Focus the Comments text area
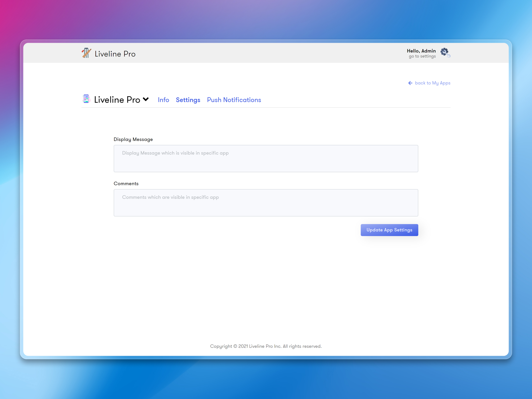 [x=266, y=203]
